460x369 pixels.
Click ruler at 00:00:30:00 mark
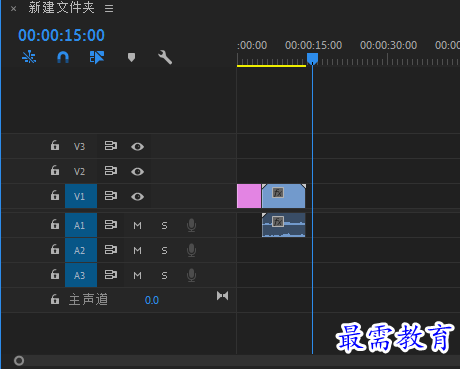(x=388, y=46)
